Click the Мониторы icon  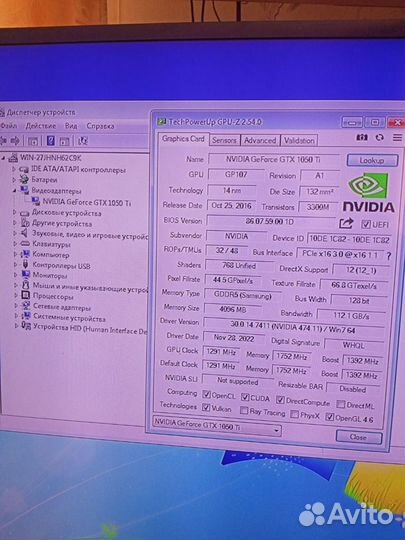(25, 275)
